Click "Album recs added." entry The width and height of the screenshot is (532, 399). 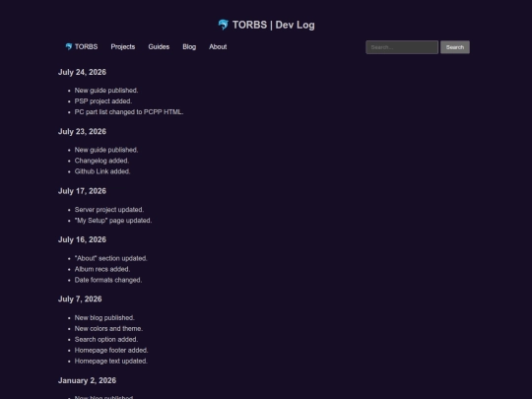point(102,269)
